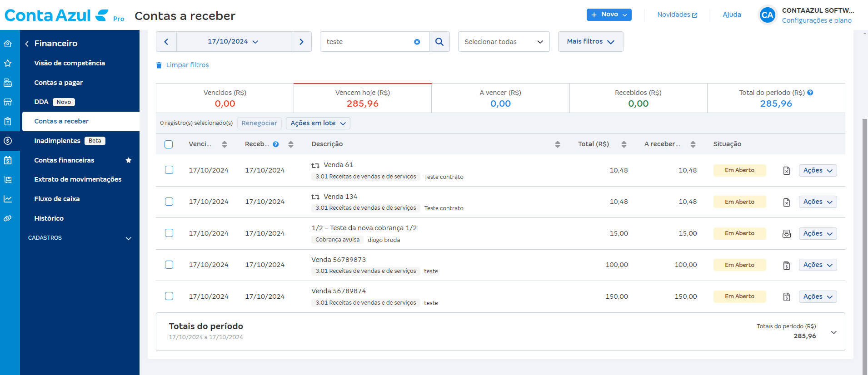The image size is (868, 375).
Task: Click the Limpar filtros link
Action: 187,65
